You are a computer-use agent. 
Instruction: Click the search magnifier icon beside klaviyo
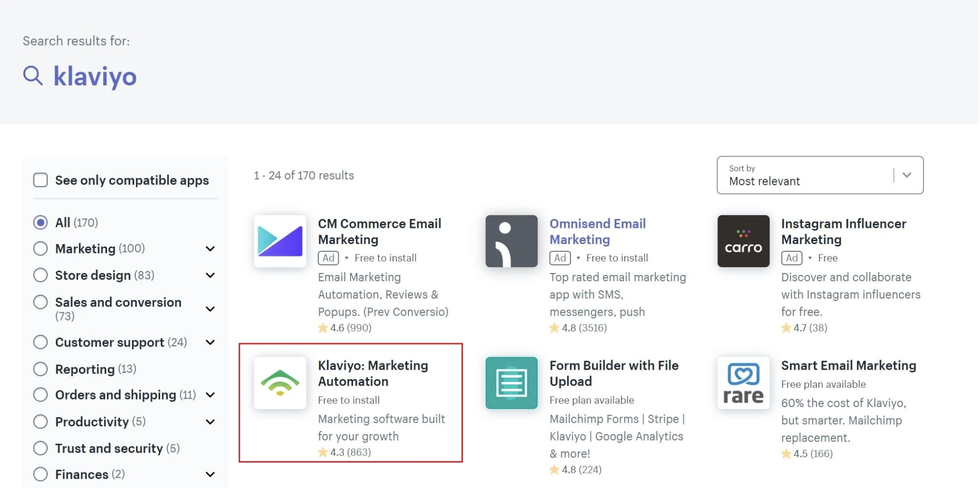pos(33,76)
